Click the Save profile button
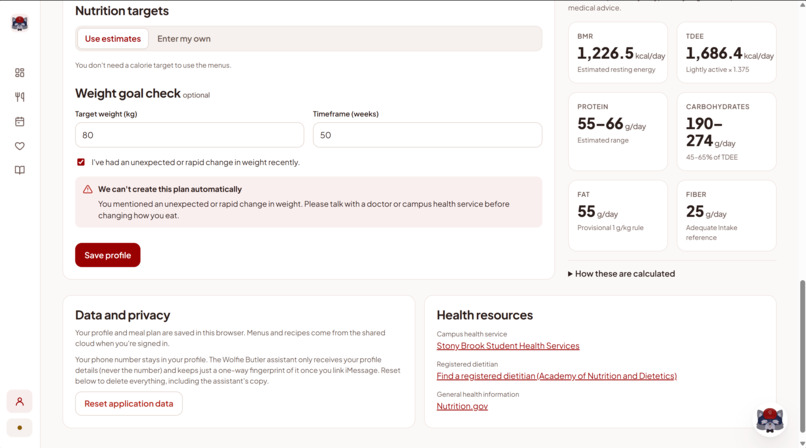The image size is (806, 448). point(107,255)
